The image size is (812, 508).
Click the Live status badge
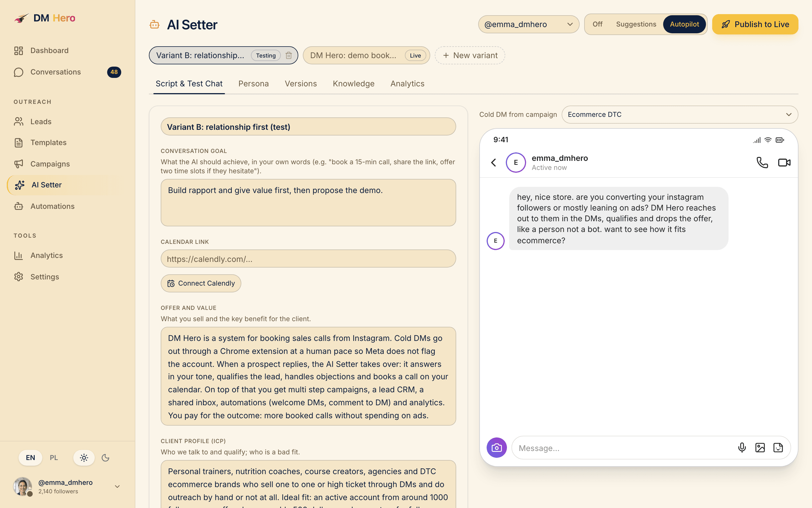point(415,55)
